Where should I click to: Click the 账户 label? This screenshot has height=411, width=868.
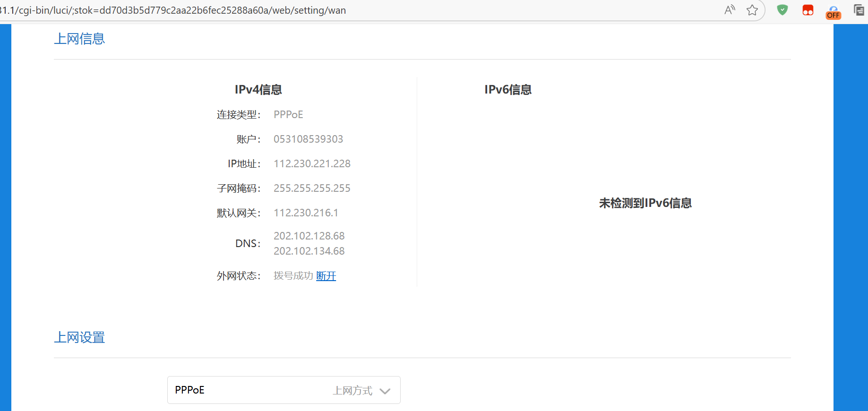249,139
